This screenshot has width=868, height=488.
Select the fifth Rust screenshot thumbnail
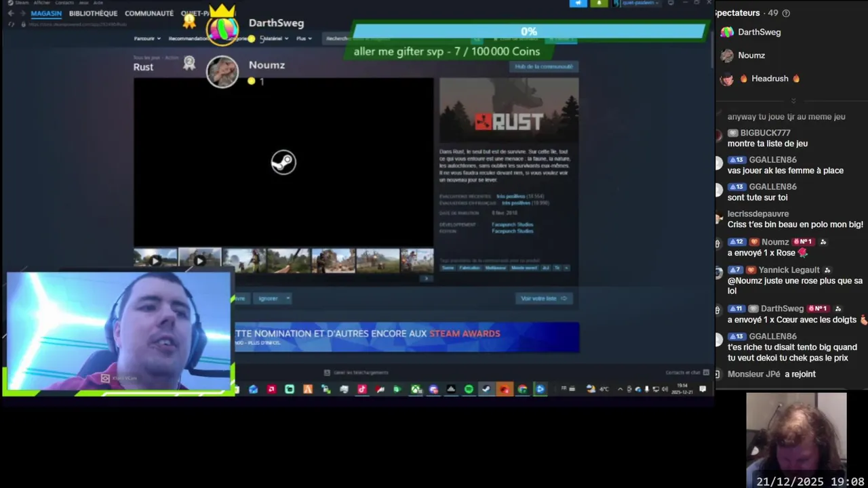[333, 260]
